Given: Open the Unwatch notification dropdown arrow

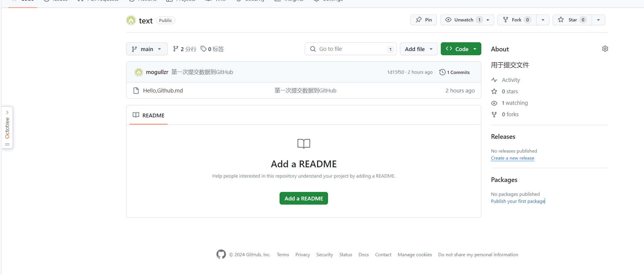Looking at the screenshot, I should [x=488, y=20].
